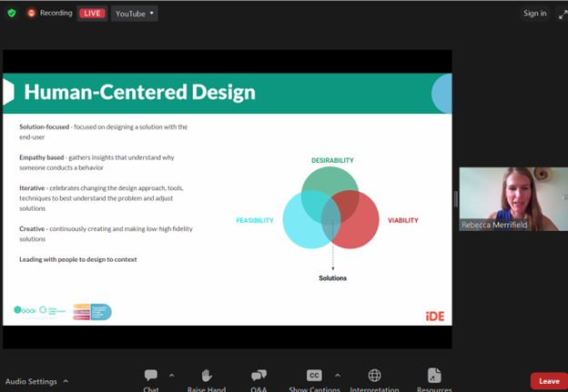
Task: Select Rebecca Merrifield's video thumbnail
Action: pyautogui.click(x=513, y=198)
